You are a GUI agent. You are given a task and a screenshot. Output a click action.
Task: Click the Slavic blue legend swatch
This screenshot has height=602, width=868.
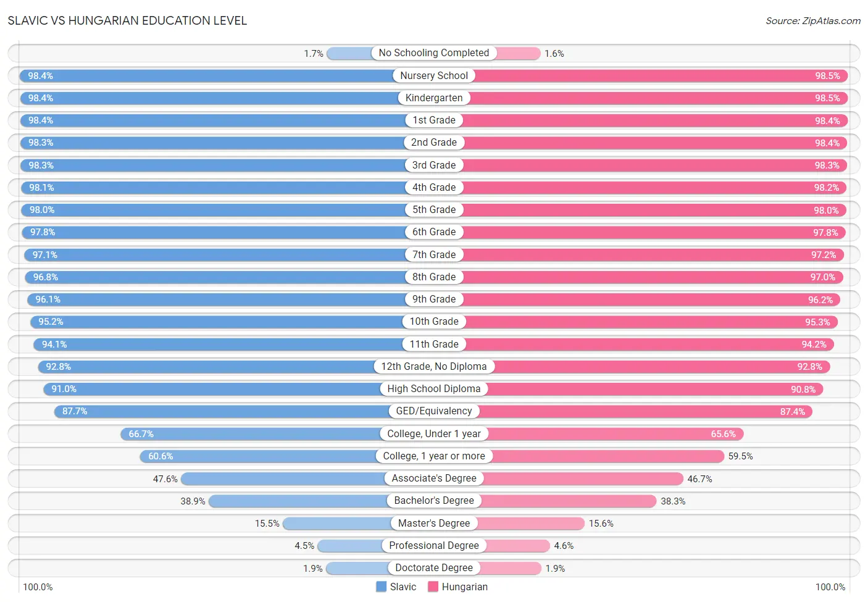[381, 587]
